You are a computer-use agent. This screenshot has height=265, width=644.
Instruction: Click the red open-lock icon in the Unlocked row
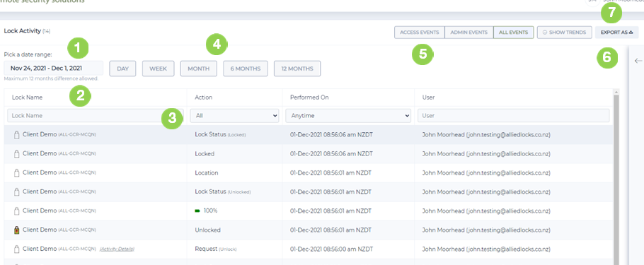[x=17, y=230]
